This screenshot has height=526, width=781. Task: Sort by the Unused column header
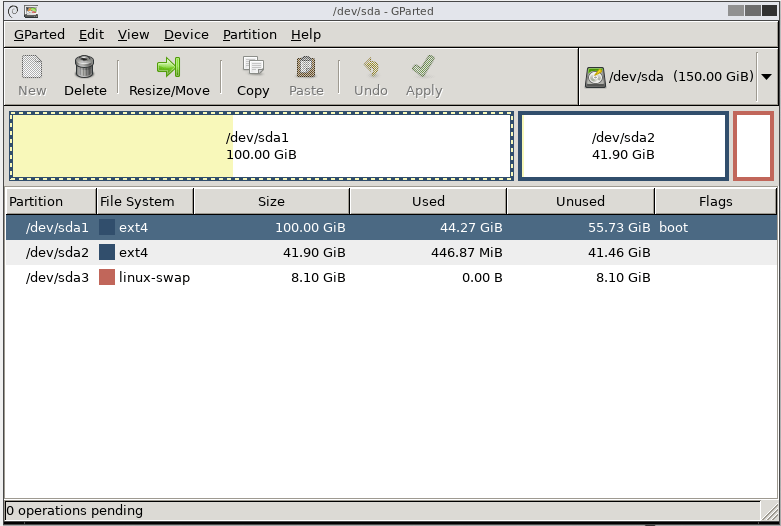(x=580, y=201)
